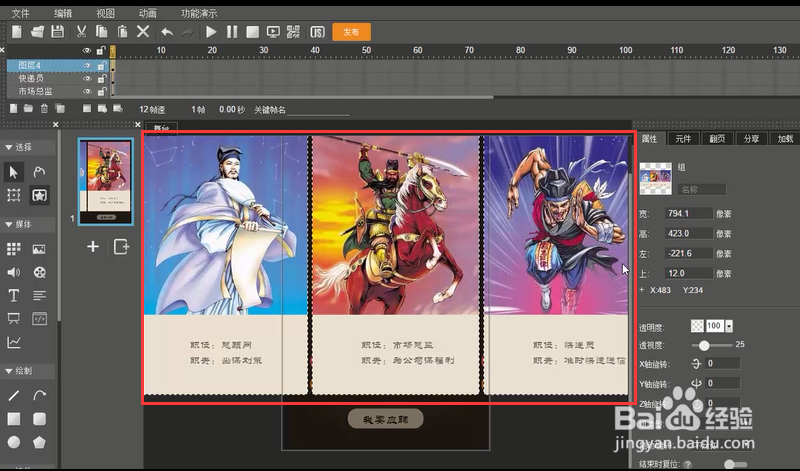Create a new file from toolbar
The height and width of the screenshot is (471, 800).
pos(17,32)
